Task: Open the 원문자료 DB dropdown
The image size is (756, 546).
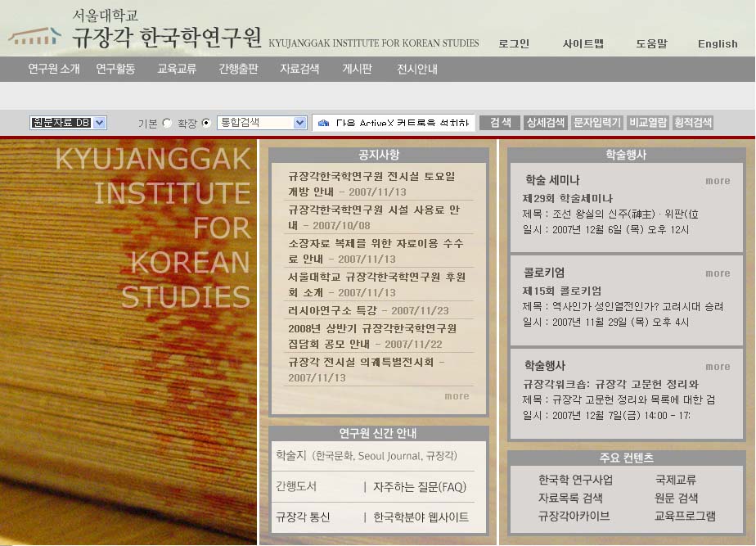Action: point(69,123)
